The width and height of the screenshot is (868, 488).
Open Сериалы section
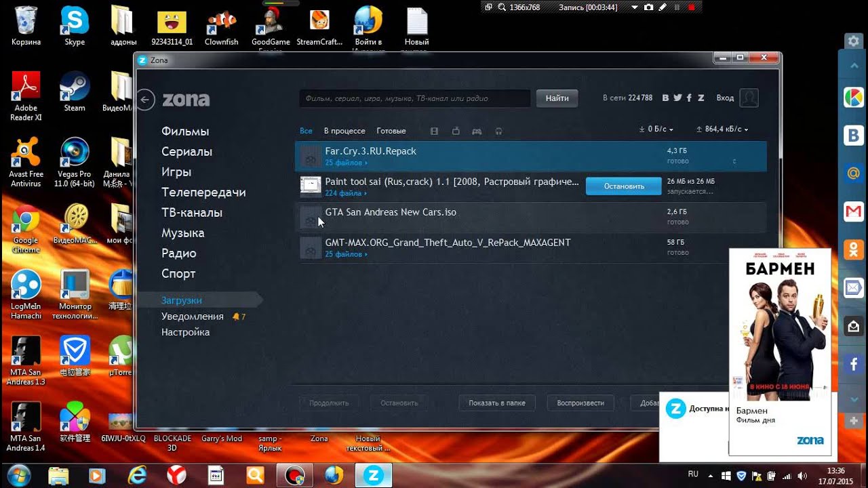pyautogui.click(x=186, y=152)
